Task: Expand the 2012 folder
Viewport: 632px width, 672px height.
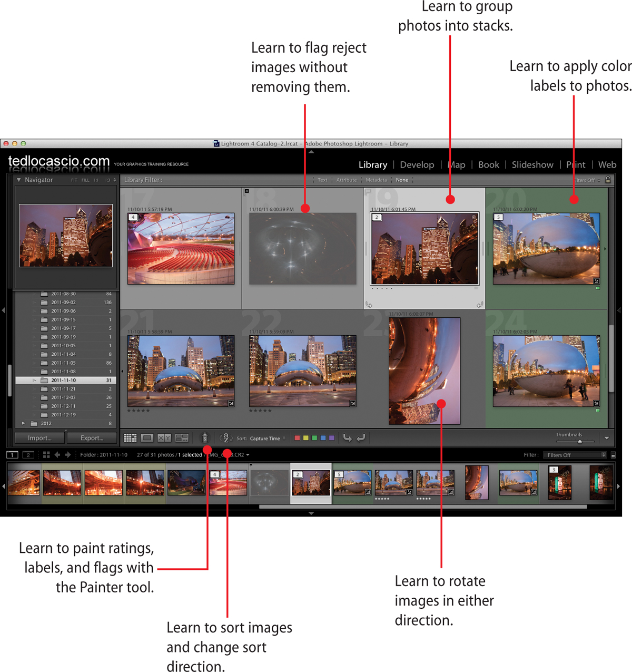Action: (23, 423)
